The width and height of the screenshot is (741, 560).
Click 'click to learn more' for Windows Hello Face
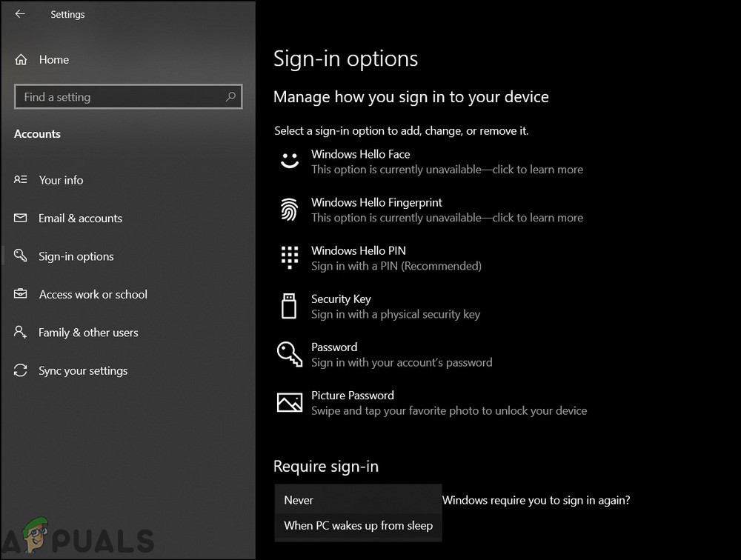click(x=539, y=169)
